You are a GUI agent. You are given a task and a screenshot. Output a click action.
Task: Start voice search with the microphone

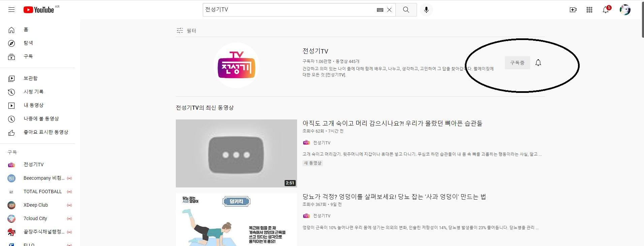tap(426, 10)
